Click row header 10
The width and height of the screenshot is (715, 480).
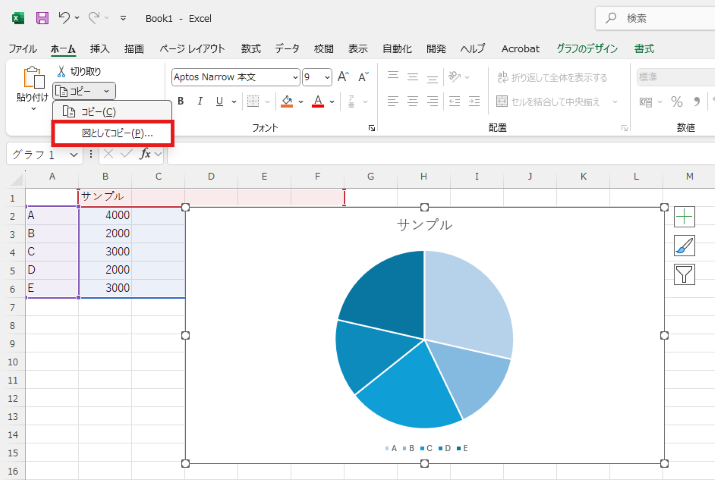point(13,362)
